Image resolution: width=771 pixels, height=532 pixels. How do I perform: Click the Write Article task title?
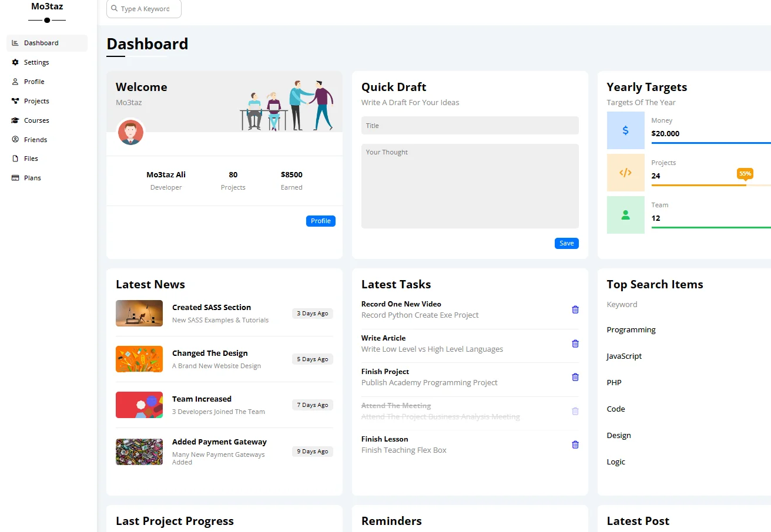(383, 338)
